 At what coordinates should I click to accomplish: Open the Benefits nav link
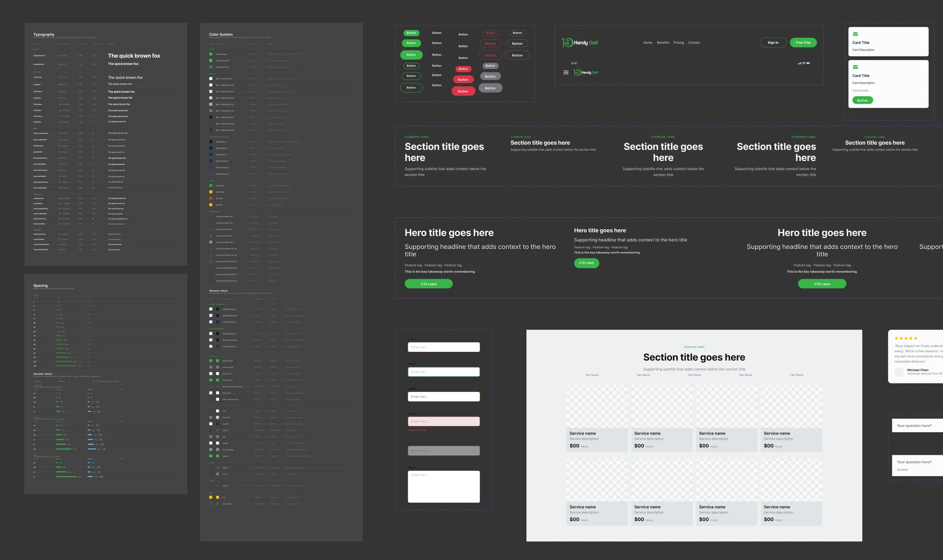(x=663, y=43)
